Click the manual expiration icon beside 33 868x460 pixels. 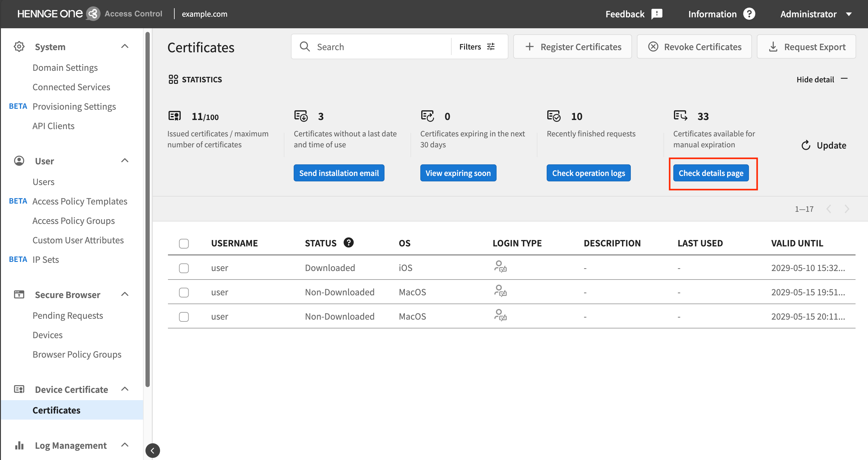tap(680, 115)
